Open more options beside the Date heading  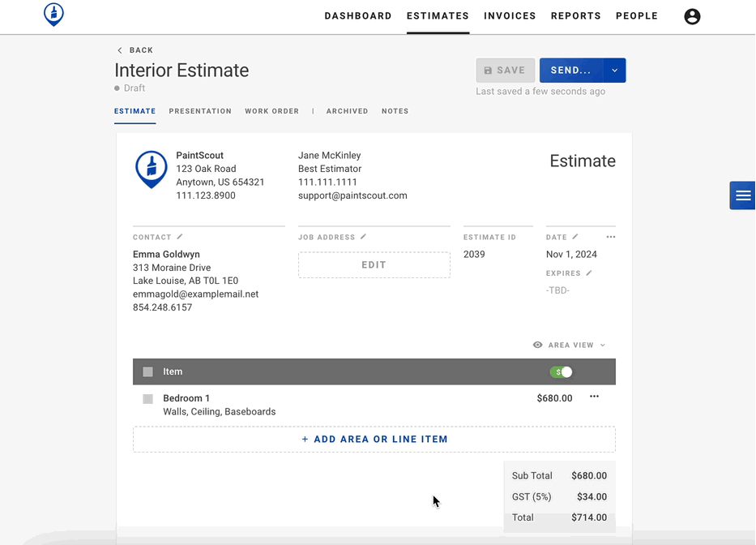pos(611,237)
